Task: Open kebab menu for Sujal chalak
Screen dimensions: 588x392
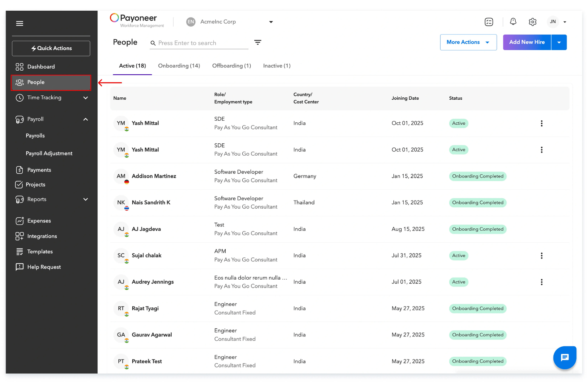Action: tap(542, 256)
